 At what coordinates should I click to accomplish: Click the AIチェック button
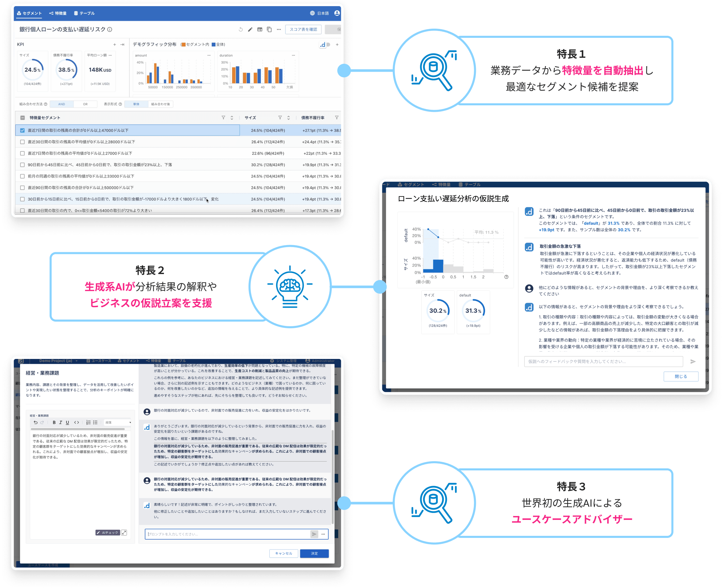107,533
